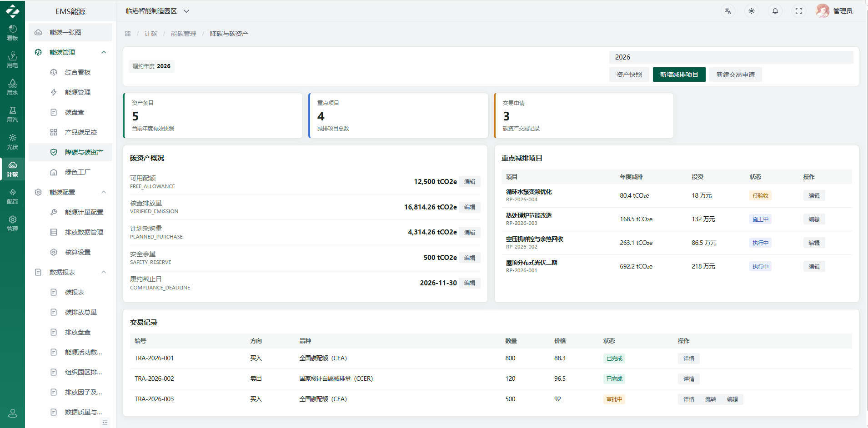Click the 交易申请 summary card

pyautogui.click(x=584, y=115)
